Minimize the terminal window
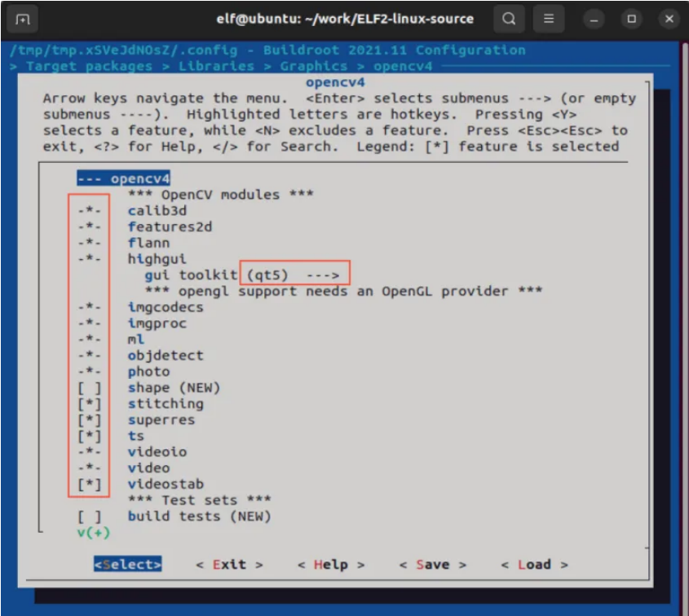The width and height of the screenshot is (689, 616). 594,20
